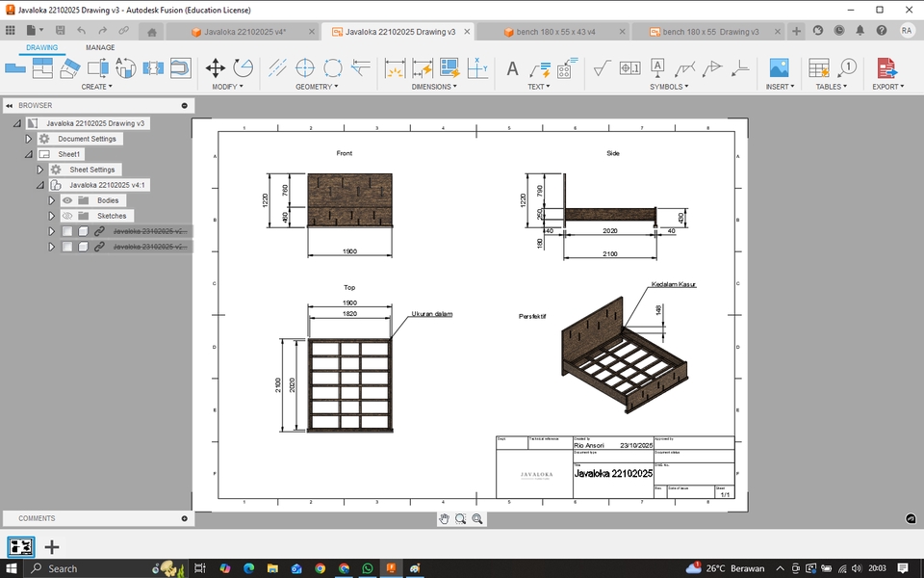Image resolution: width=924 pixels, height=578 pixels.
Task: Open the Help question mark menu
Action: pyautogui.click(x=882, y=30)
